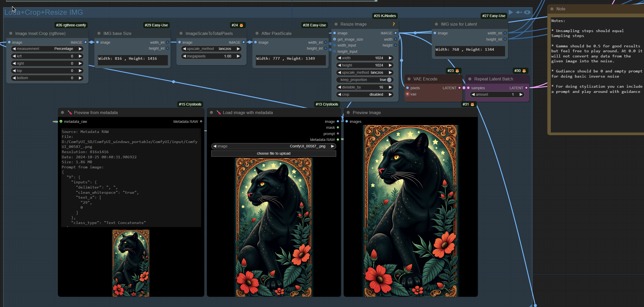Screen dimensions: 644x307
Task: Click the Load image with metadata brush icon
Action: pyautogui.click(x=218, y=113)
